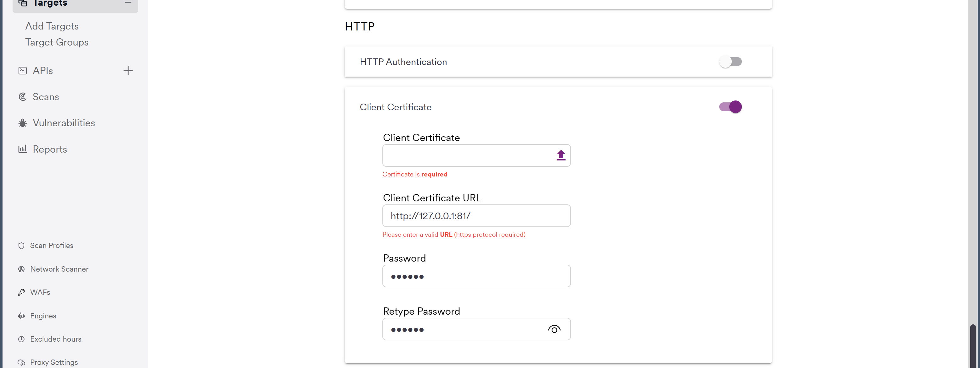
Task: Click the Scan Profiles shield icon
Action: tap(21, 246)
